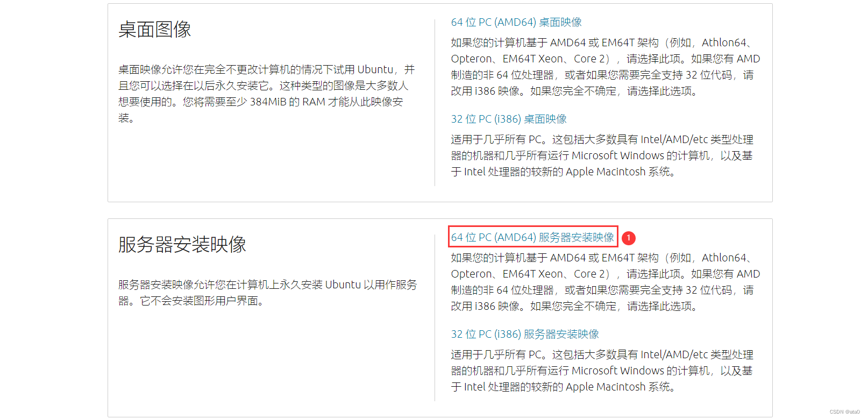Click the vertical divider in the desktop image card
Viewport: 868px width, 419px height.
click(435, 103)
